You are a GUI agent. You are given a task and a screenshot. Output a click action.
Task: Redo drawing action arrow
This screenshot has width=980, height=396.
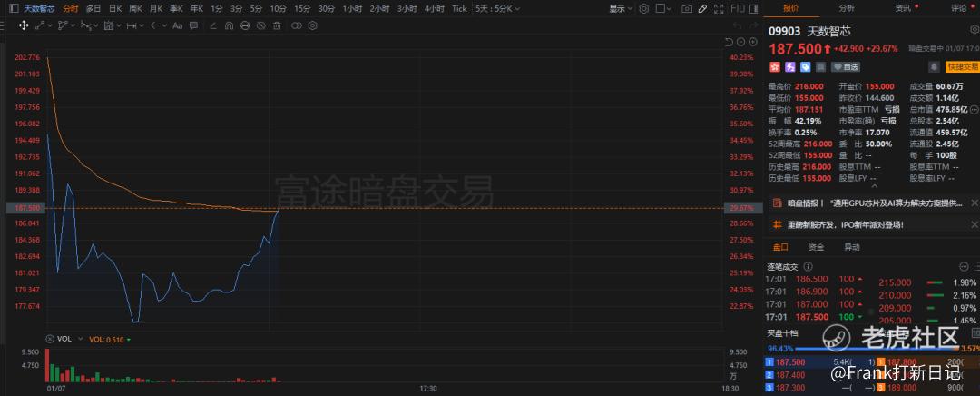(753, 25)
